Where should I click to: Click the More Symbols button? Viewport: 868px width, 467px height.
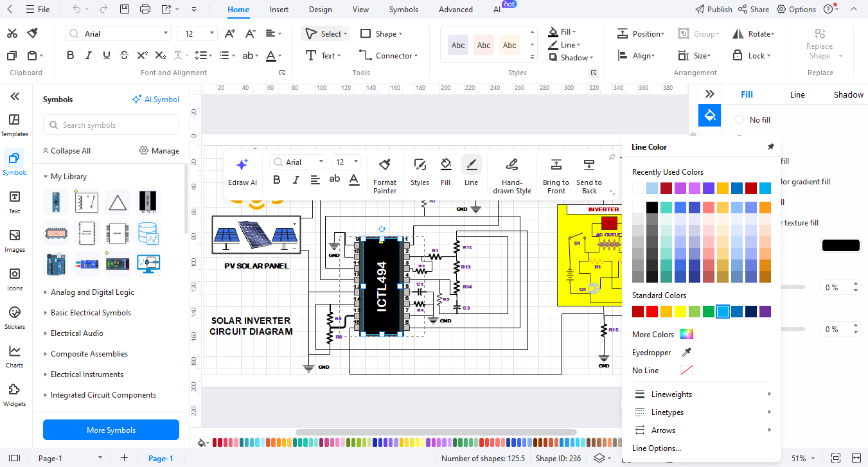pyautogui.click(x=111, y=430)
